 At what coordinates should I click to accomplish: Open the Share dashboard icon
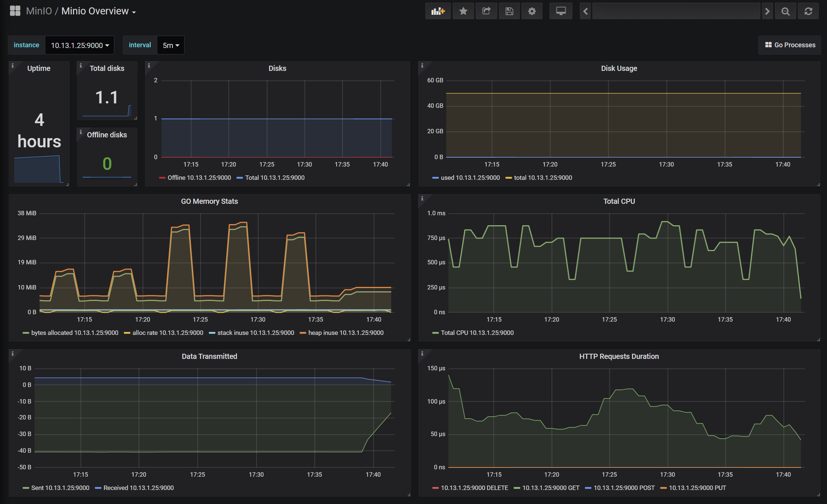click(x=486, y=11)
